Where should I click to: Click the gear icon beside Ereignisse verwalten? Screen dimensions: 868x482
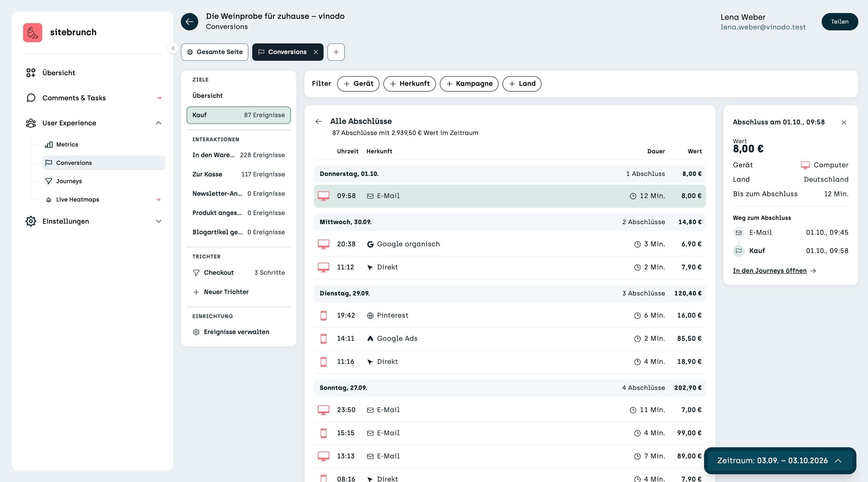[x=196, y=332]
